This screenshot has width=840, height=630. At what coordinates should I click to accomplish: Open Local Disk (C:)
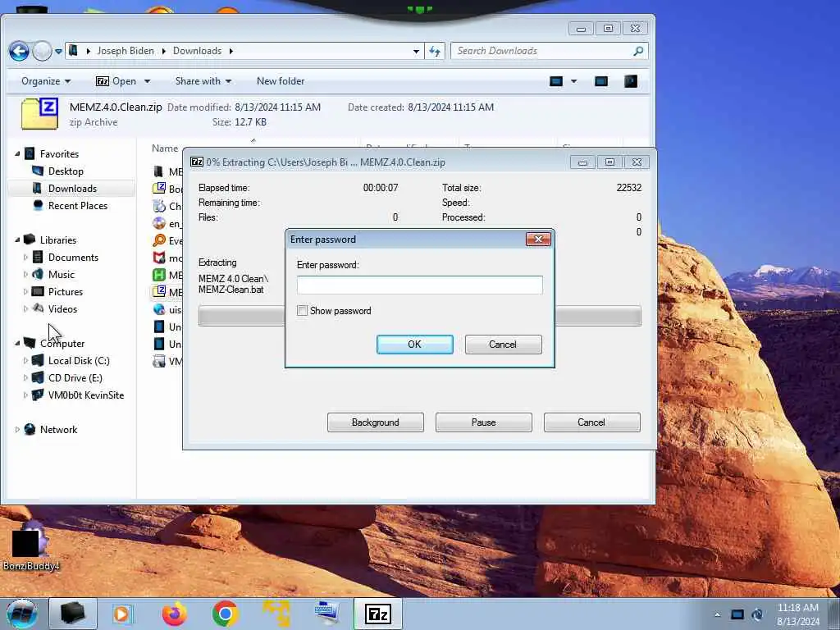pos(79,361)
